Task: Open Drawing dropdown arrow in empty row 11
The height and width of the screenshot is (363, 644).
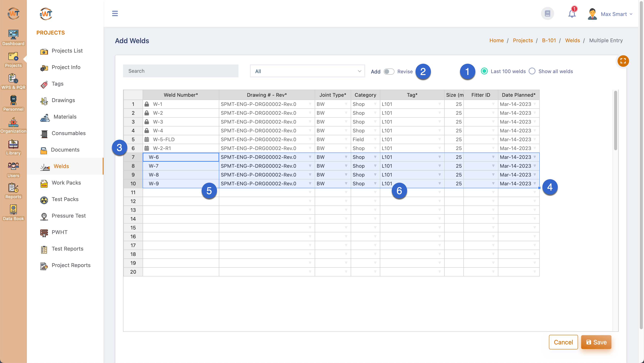Action: (x=310, y=192)
